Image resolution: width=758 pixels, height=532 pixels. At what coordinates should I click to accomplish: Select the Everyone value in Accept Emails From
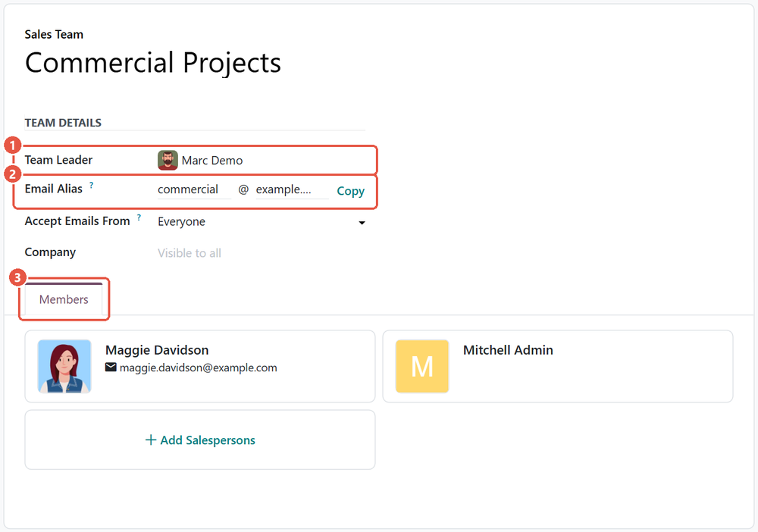[x=181, y=222]
